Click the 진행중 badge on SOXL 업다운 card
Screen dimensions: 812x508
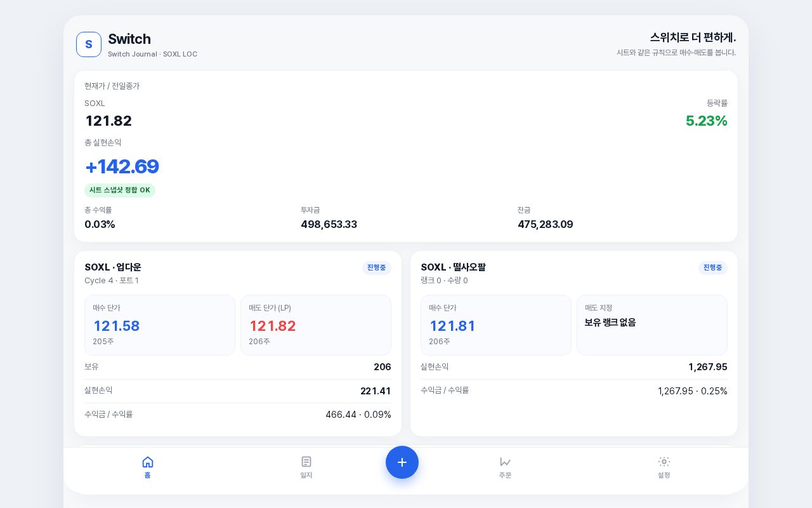(x=377, y=268)
